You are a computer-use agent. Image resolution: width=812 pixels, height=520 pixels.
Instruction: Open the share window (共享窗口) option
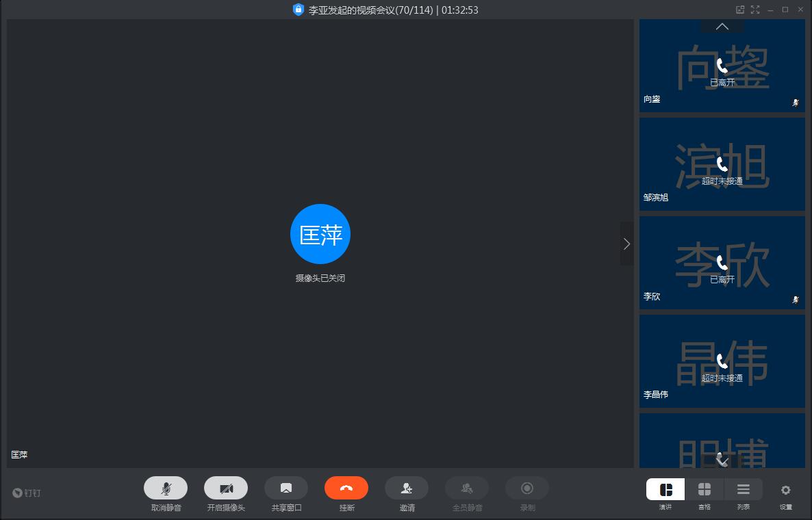[x=286, y=488]
